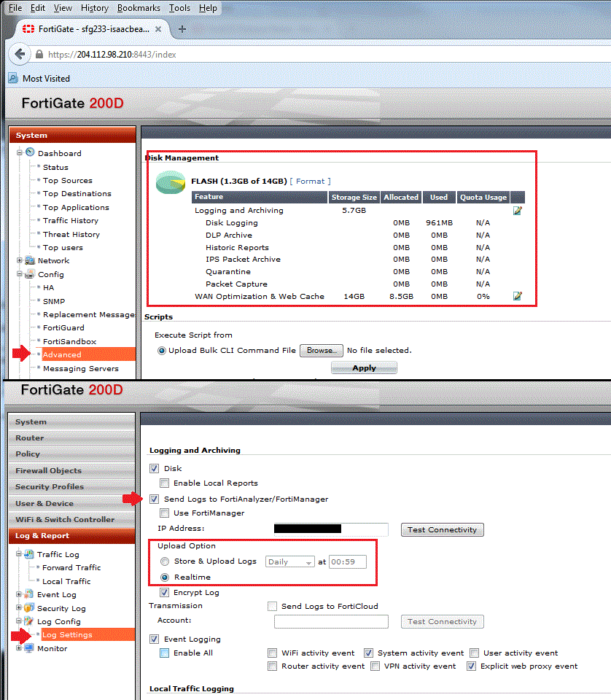Check VPN activity event checkbox
Viewport: 611px width, 700px height.
375,666
